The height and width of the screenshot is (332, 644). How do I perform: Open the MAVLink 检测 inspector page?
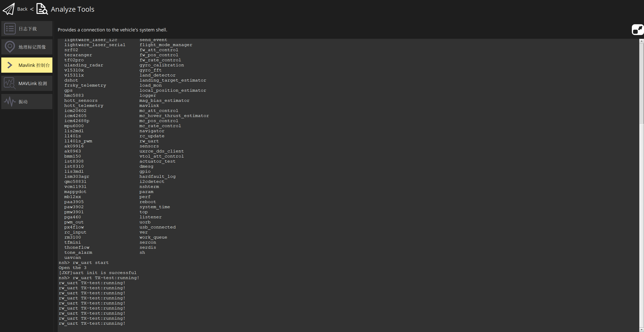pos(33,83)
